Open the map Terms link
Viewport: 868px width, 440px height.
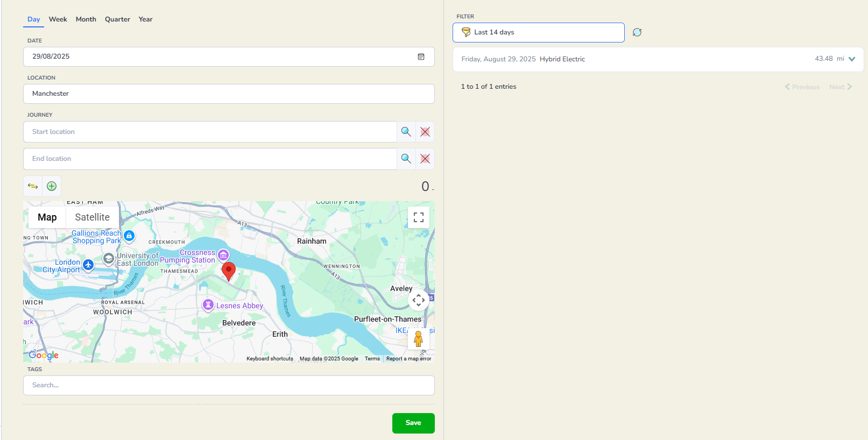tap(372, 359)
